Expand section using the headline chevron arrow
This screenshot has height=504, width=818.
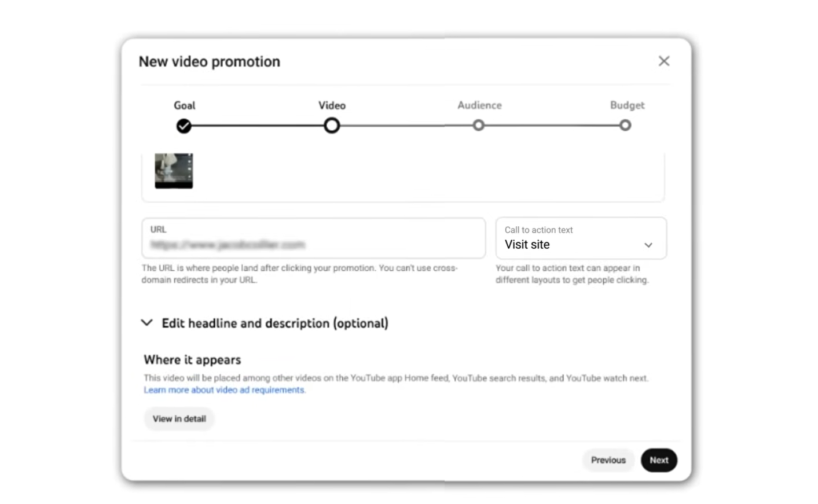[x=147, y=323]
